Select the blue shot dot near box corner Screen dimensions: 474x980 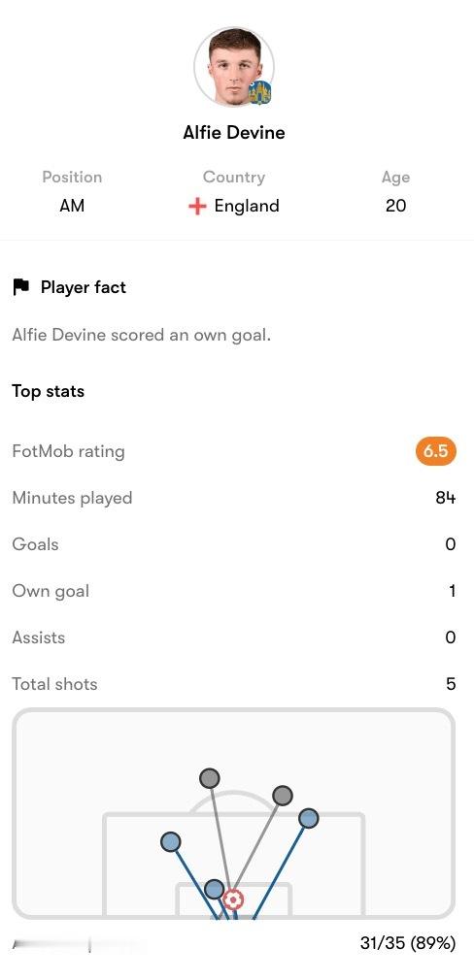tap(308, 818)
